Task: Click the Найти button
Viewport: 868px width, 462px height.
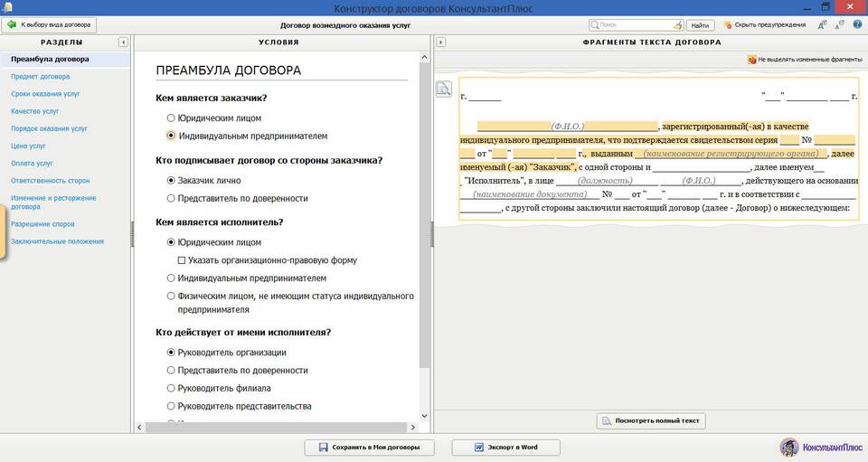Action: point(700,25)
